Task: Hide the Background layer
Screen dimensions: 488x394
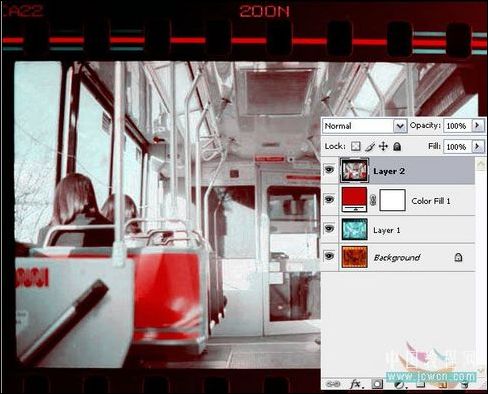Action: [x=329, y=256]
